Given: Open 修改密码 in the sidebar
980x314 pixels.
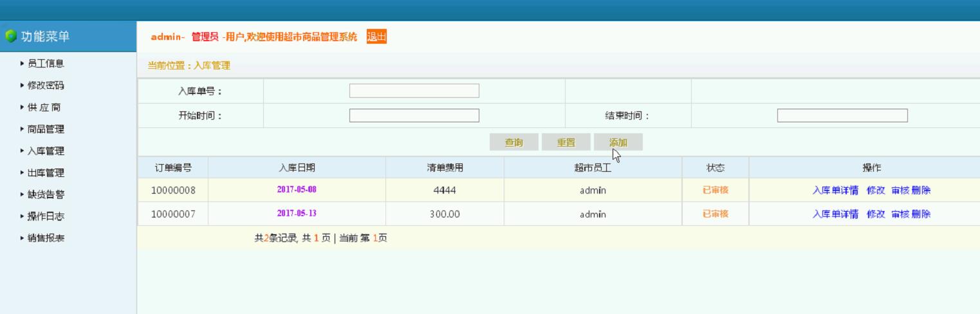Looking at the screenshot, I should coord(46,86).
